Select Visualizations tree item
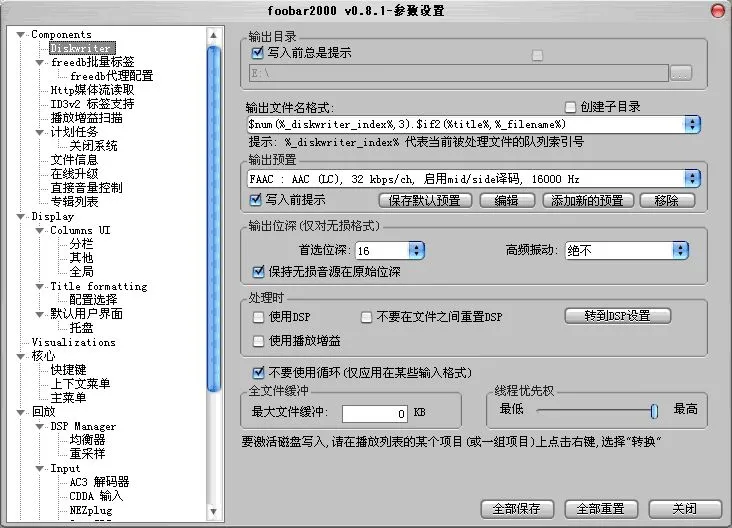 (73, 343)
